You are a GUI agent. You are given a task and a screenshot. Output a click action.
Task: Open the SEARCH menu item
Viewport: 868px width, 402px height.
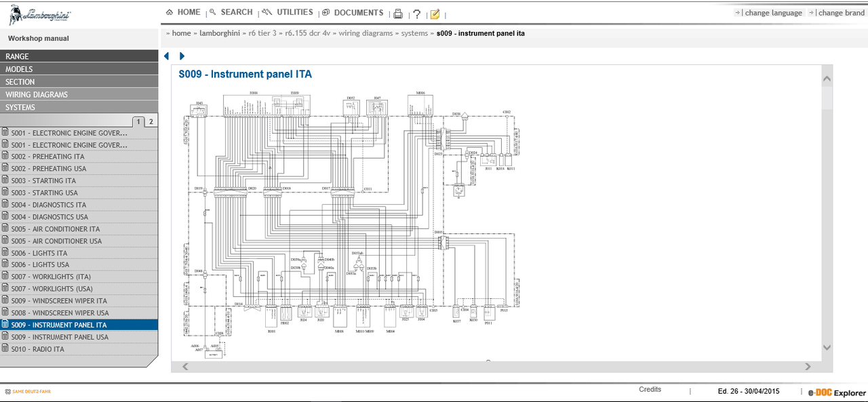[x=231, y=12]
